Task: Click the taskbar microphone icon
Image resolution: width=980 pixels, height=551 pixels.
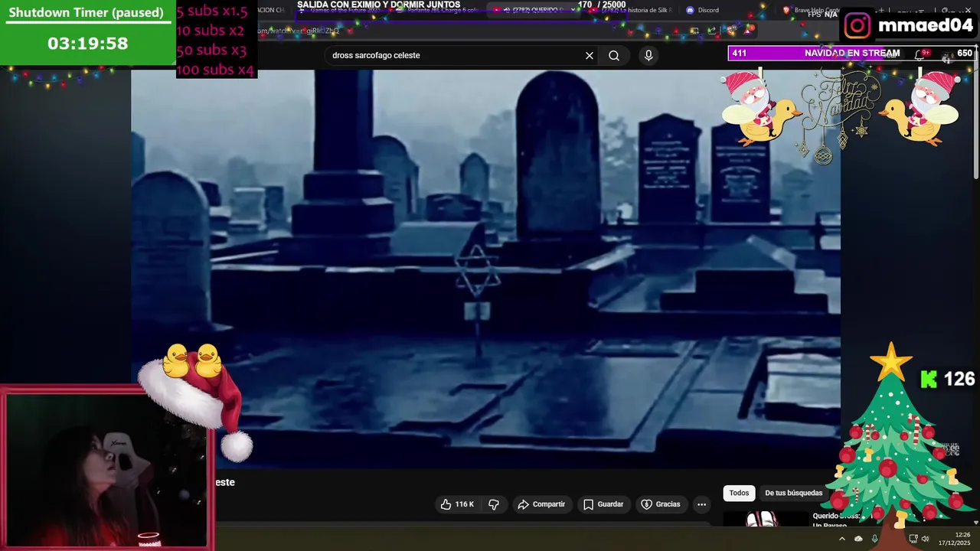Action: point(874,539)
